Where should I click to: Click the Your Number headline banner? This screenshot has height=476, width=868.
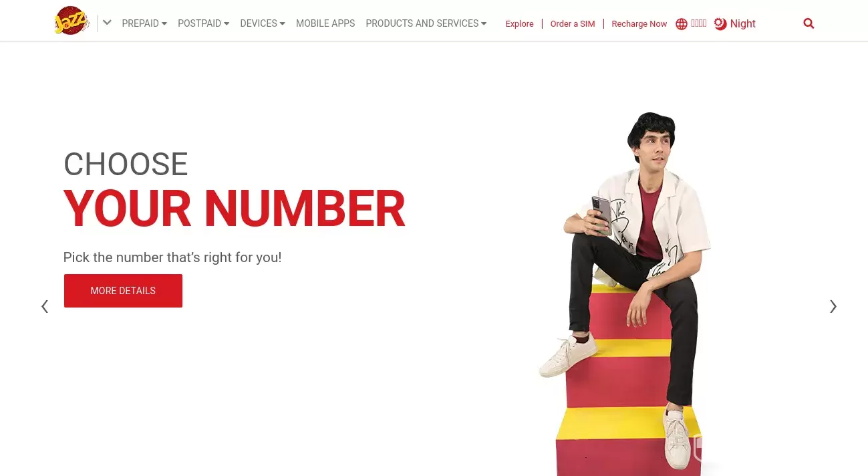click(235, 209)
